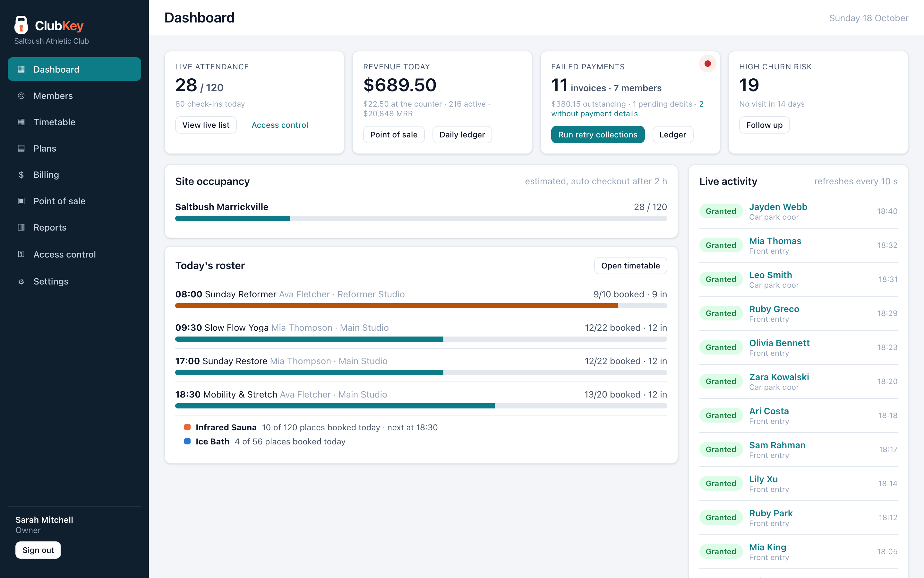
Task: Click the blue Ice Bath color swatch
Action: (x=187, y=441)
